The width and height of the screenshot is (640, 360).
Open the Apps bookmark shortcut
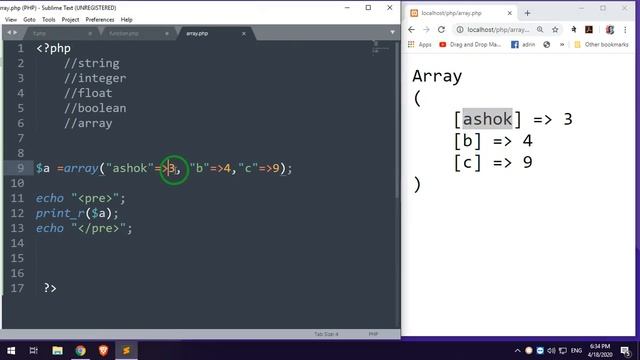[x=420, y=44]
